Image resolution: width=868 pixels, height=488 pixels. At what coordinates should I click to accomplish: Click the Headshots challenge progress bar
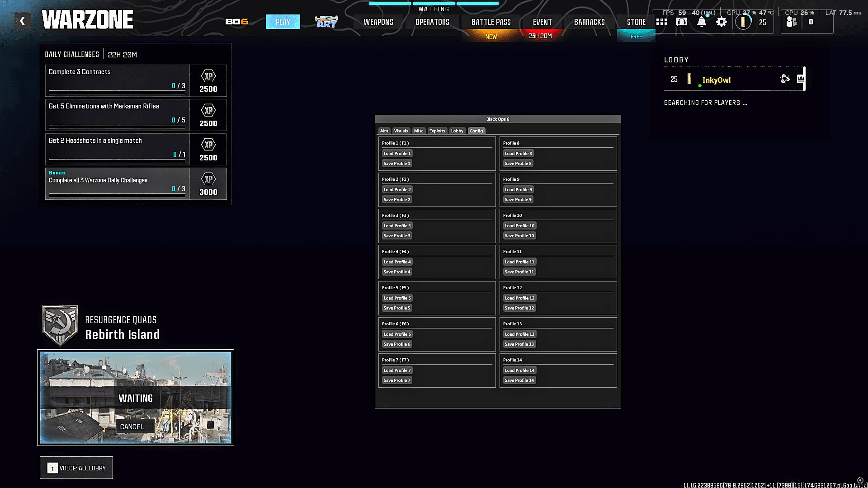tap(117, 161)
